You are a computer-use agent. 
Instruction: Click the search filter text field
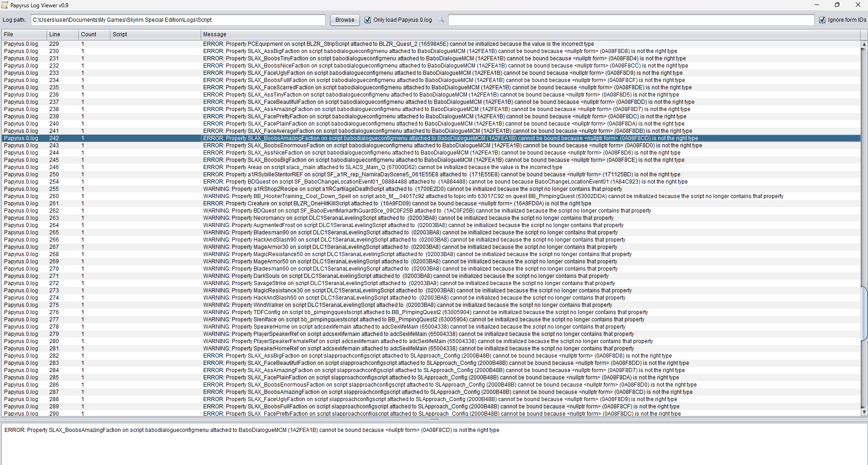point(631,20)
